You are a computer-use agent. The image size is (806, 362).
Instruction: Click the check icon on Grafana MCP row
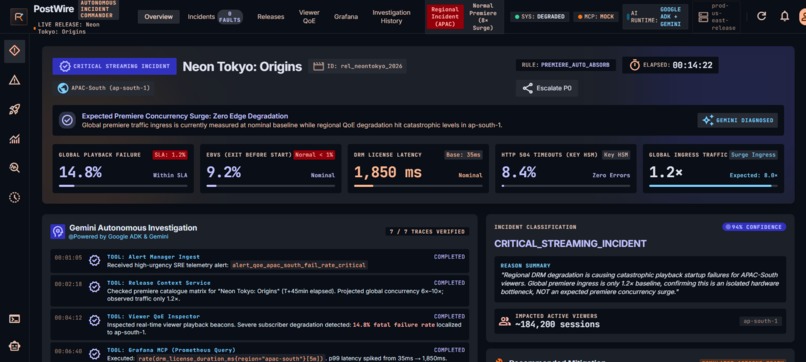pyautogui.click(x=95, y=354)
